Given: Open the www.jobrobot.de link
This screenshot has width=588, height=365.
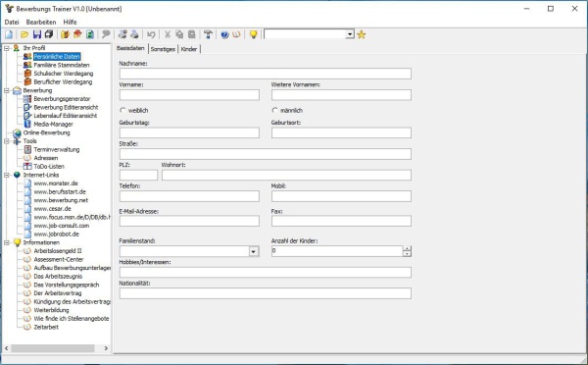Looking at the screenshot, I should (57, 235).
